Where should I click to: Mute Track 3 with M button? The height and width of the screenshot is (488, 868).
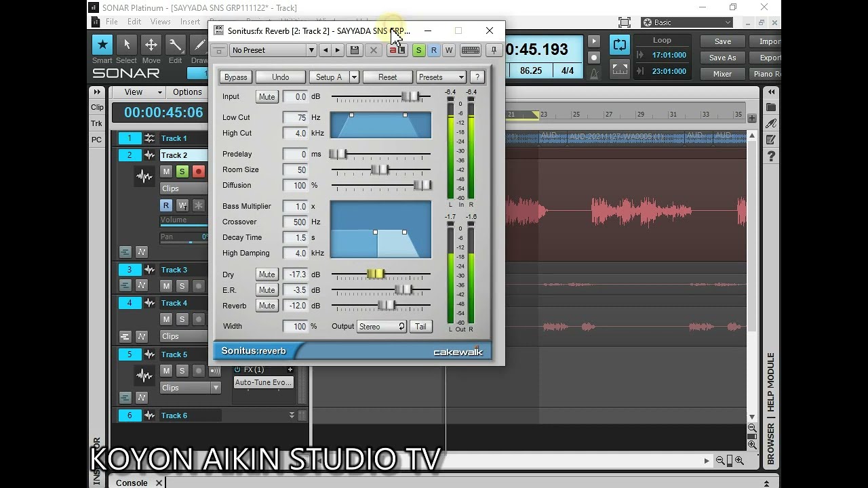(166, 286)
